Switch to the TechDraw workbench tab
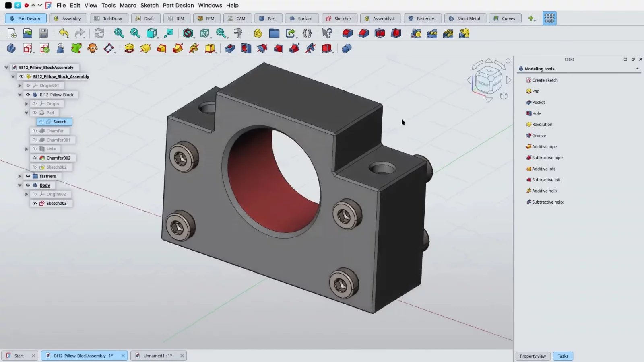Screen dimensions: 644x362 click(x=109, y=19)
